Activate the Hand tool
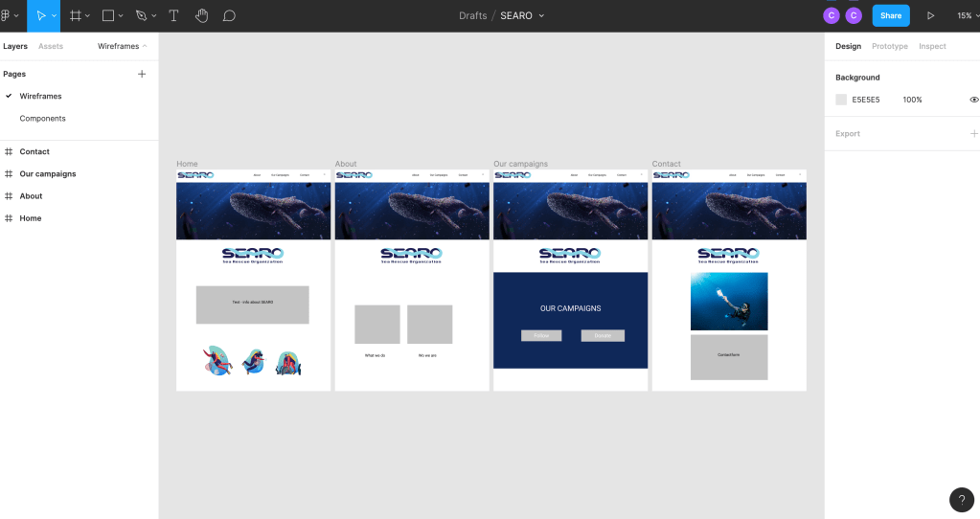980x519 pixels. (201, 16)
